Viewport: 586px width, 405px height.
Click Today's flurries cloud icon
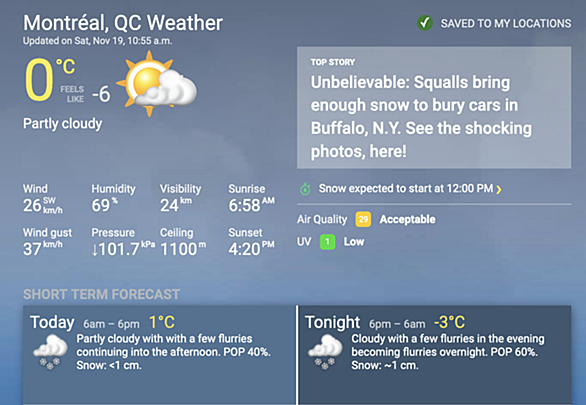(50, 352)
